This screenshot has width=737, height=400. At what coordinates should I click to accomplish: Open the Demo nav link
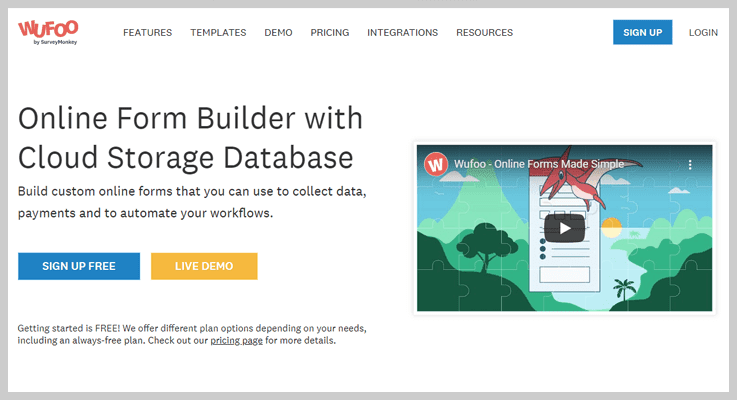click(x=278, y=32)
